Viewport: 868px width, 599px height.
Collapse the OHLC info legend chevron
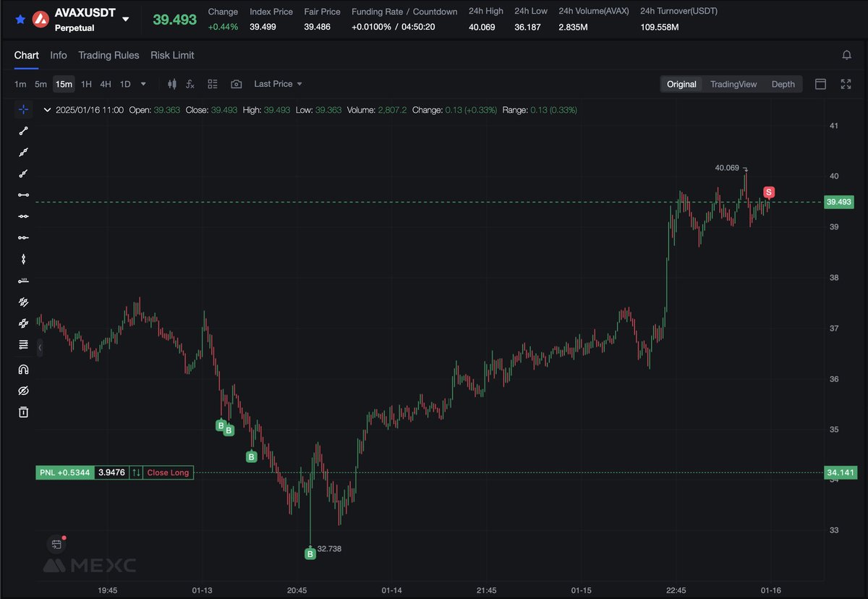(x=47, y=110)
